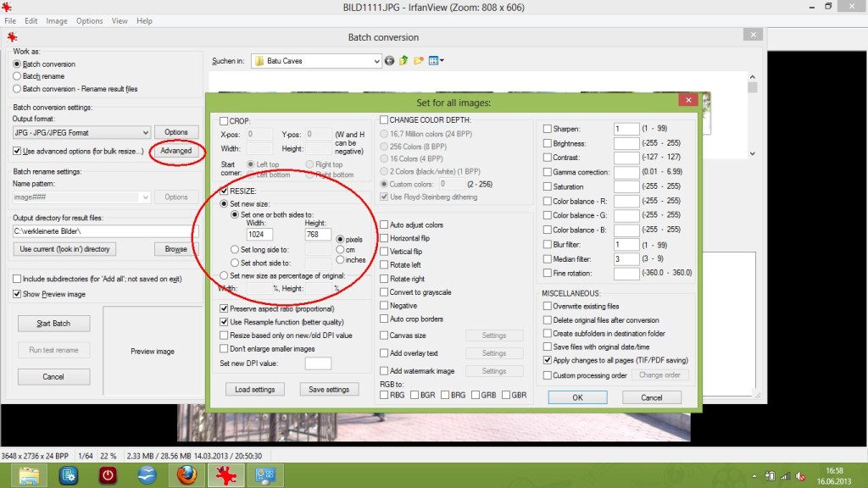Go up one folder level

404,61
